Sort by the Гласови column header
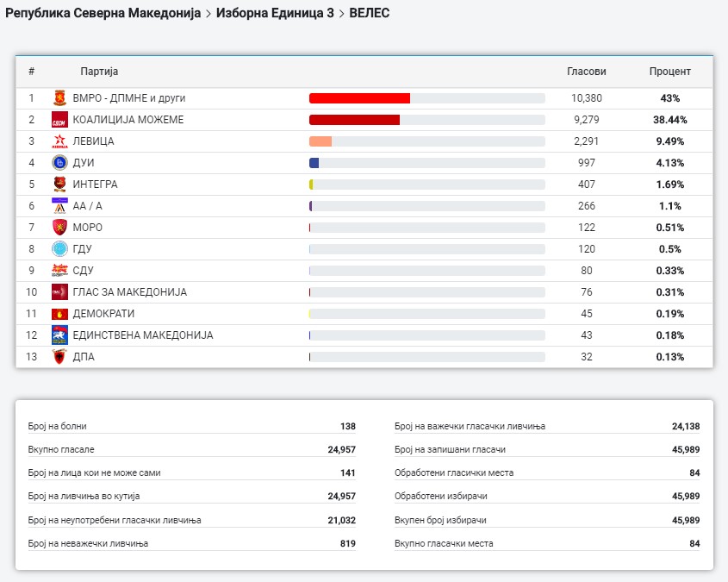 tap(586, 72)
